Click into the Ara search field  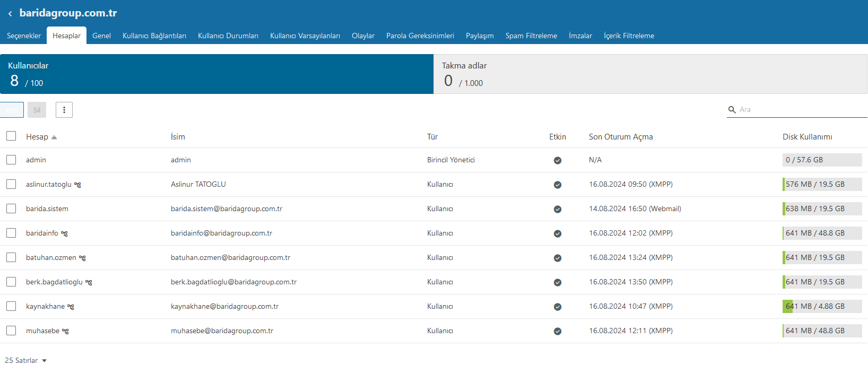click(x=801, y=110)
